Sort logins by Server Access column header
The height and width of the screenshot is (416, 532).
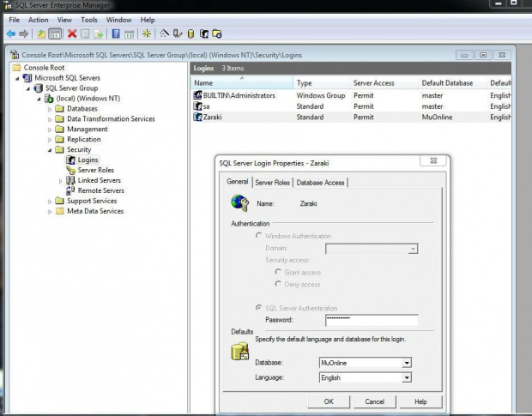(x=373, y=83)
